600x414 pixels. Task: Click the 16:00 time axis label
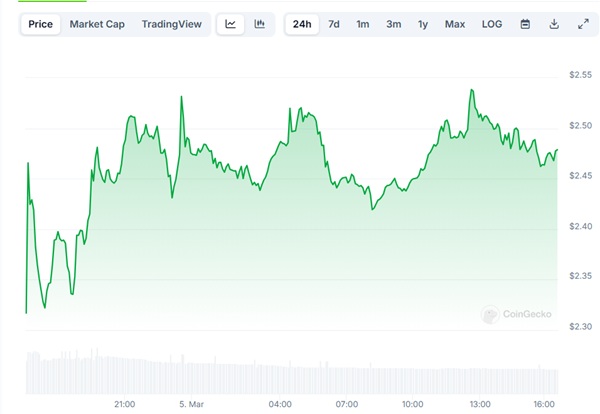[544, 404]
